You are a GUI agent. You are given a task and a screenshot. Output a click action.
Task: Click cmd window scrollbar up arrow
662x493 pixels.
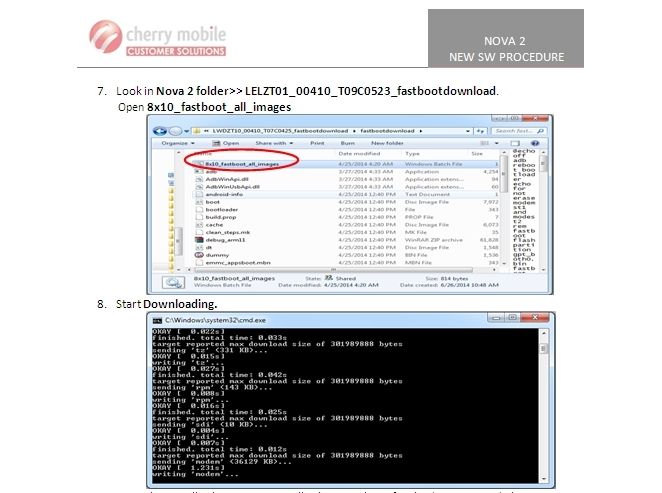[x=543, y=333]
